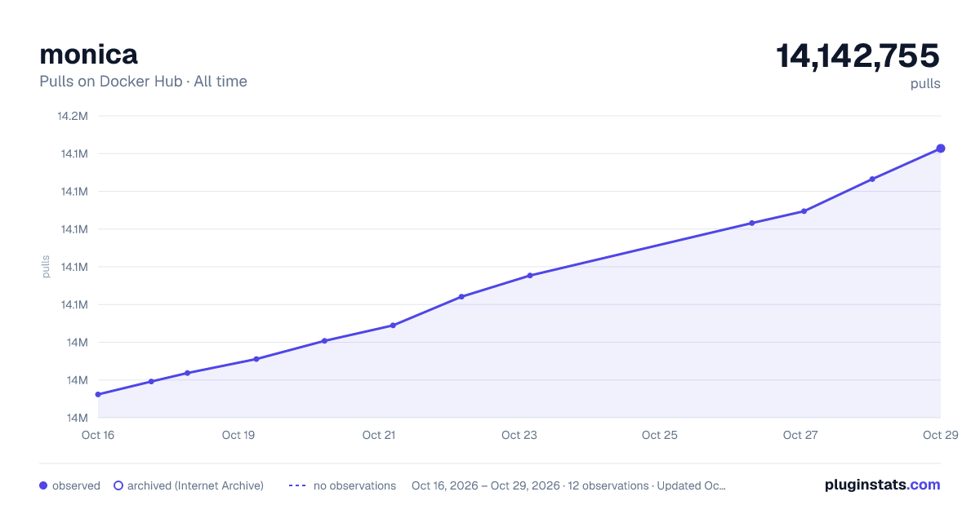Click the 'no observations' legend text
Screen dimensions: 980x514
pos(354,485)
